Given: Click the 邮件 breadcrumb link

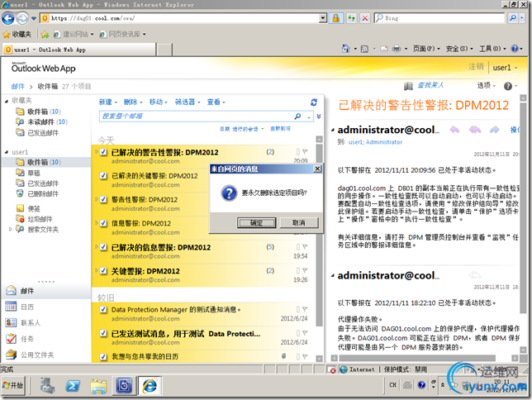Looking at the screenshot, I should (x=17, y=86).
